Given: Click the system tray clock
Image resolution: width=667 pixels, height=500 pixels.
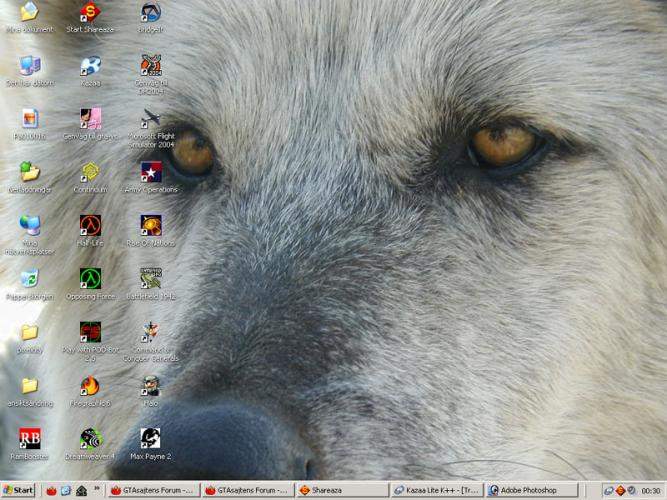Looking at the screenshot, I should (649, 491).
